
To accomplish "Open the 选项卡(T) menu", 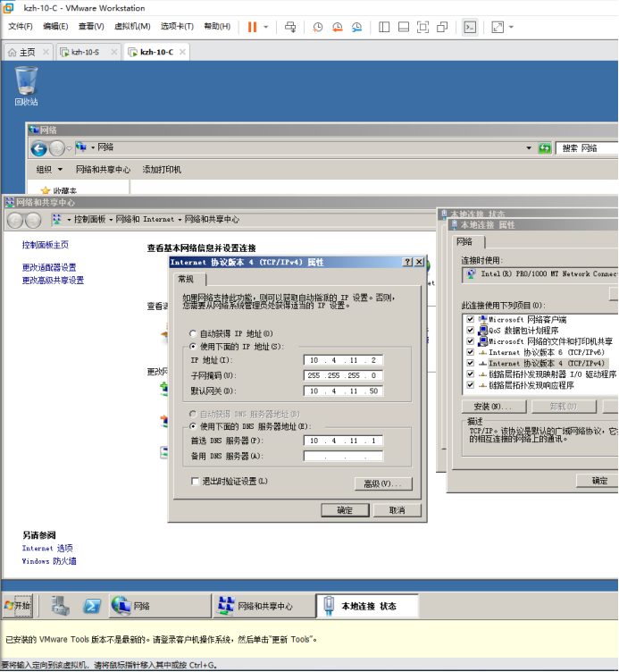I will click(x=177, y=27).
